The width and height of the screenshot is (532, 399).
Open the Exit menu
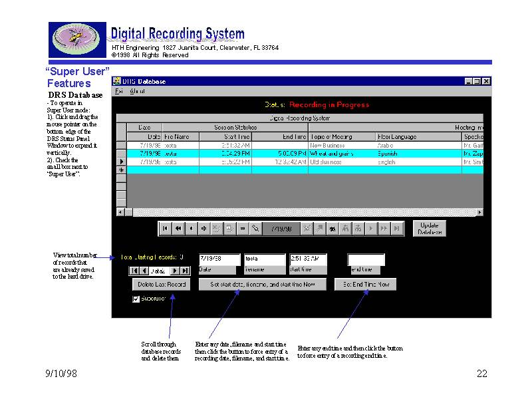(x=119, y=91)
